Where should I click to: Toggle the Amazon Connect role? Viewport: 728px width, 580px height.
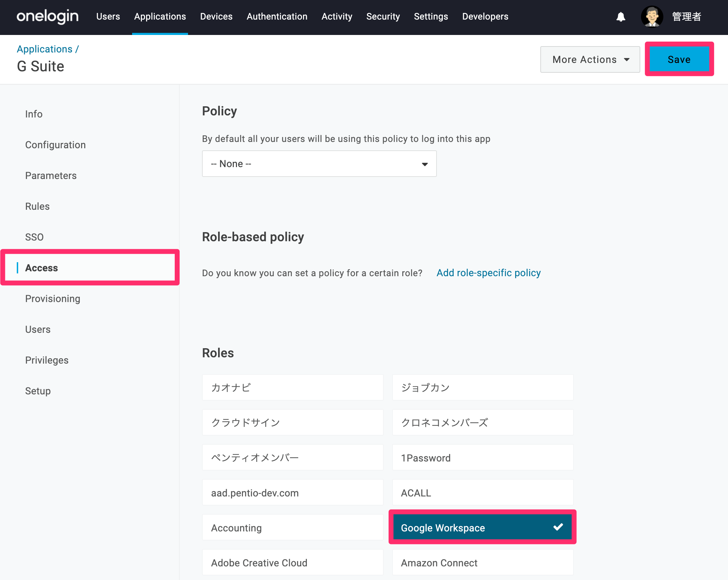[483, 562]
